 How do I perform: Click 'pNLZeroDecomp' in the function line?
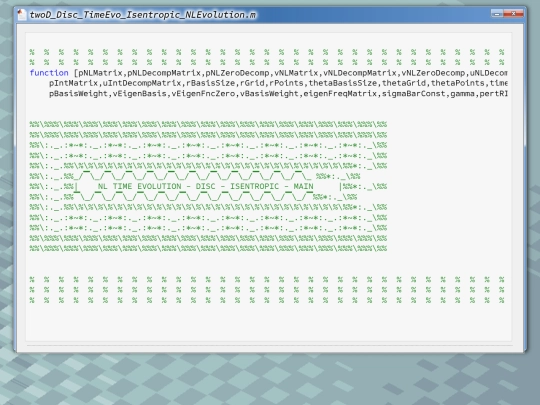tap(237, 73)
